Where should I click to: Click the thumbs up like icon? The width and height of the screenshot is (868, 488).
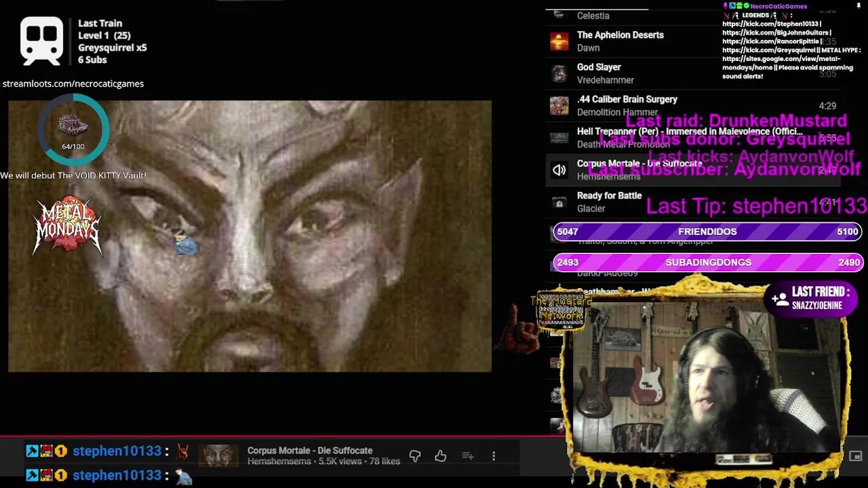[441, 456]
